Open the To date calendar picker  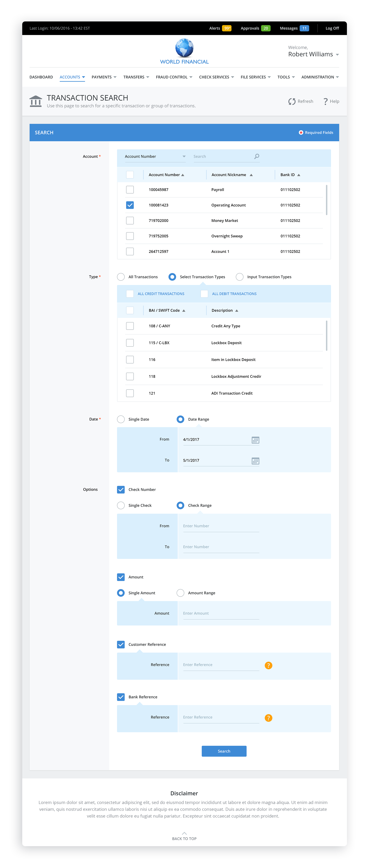(255, 461)
